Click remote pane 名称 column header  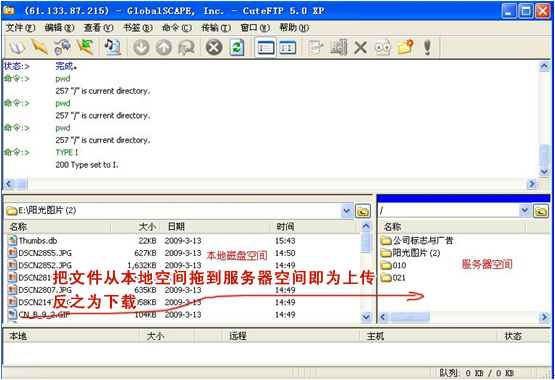tap(452, 227)
